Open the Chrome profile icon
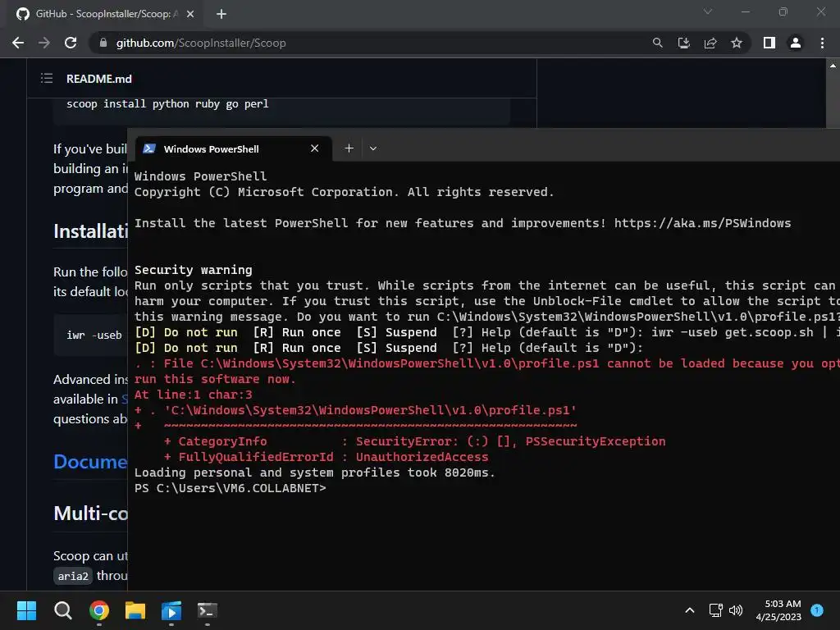840x630 pixels. (796, 43)
